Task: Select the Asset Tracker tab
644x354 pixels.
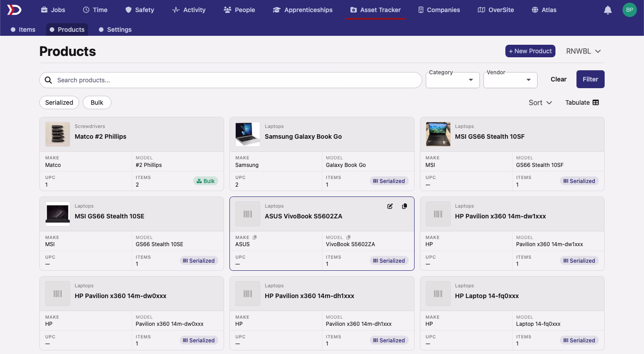Action: [x=376, y=10]
